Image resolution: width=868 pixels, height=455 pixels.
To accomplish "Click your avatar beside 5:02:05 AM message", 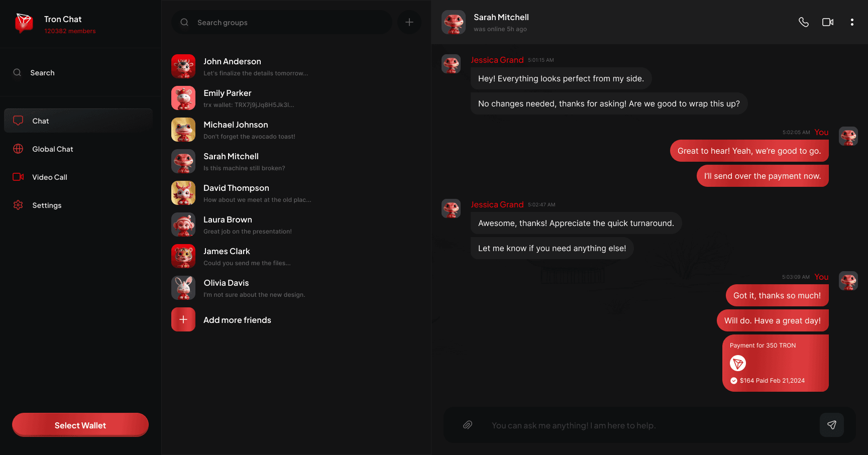I will pyautogui.click(x=848, y=136).
